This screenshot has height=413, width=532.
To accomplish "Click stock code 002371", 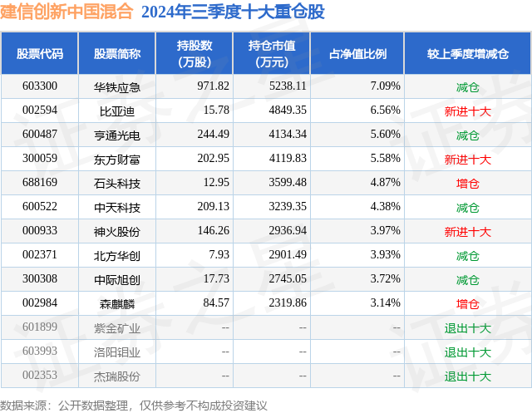I will [x=40, y=254].
